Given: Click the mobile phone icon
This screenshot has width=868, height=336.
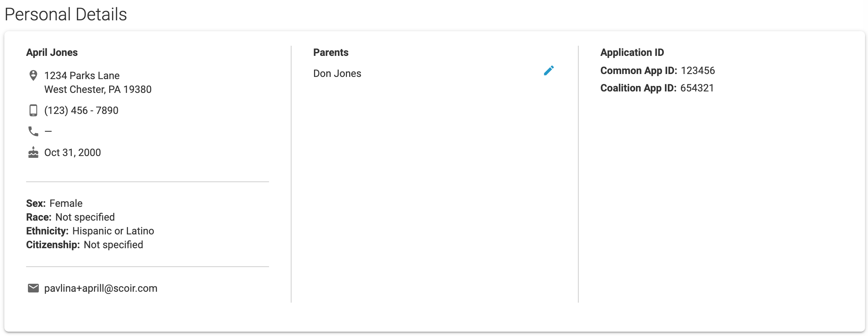Looking at the screenshot, I should (x=33, y=110).
